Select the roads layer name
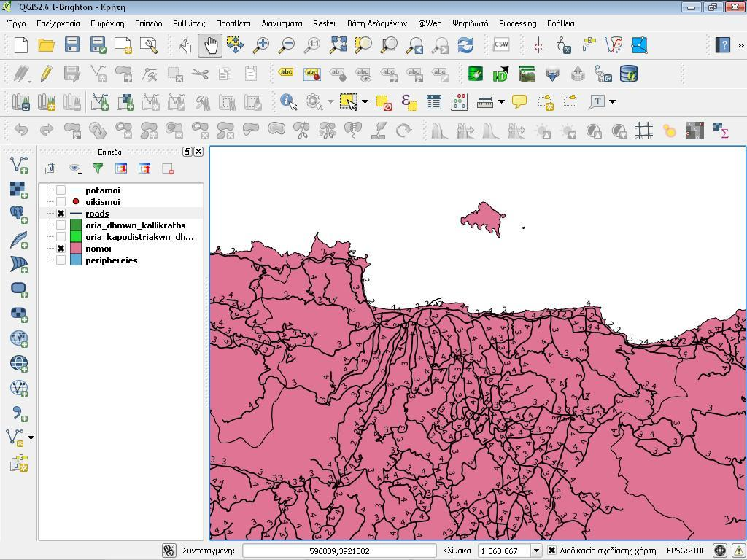Viewport: 747px width, 560px height. (x=97, y=214)
